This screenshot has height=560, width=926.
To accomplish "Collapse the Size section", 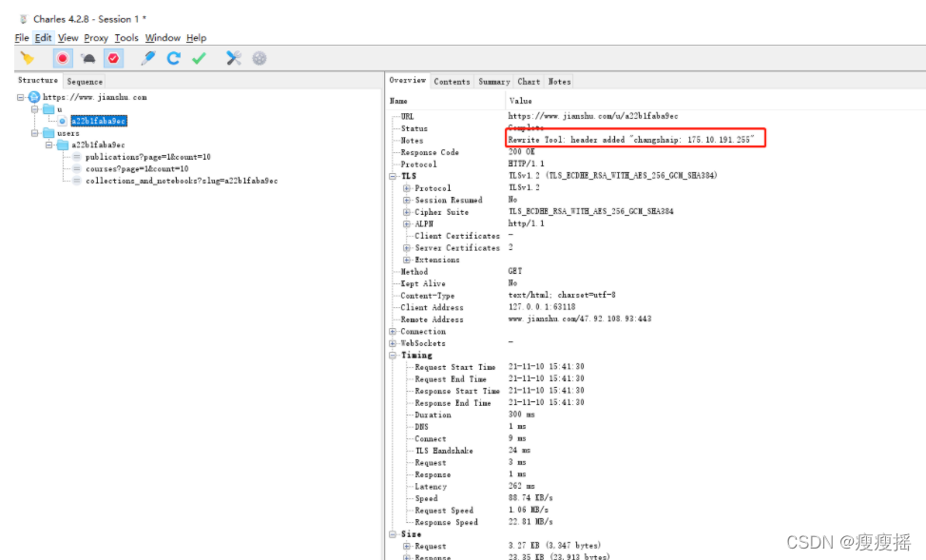I will 393,534.
